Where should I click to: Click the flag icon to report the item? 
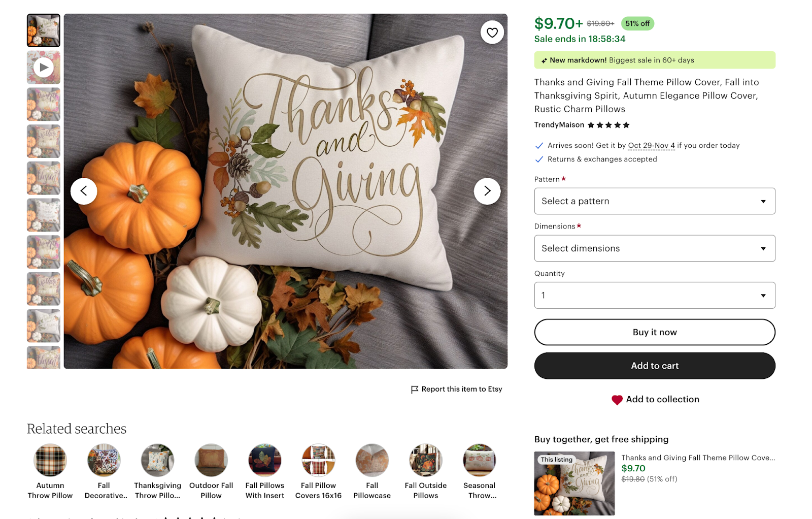(x=414, y=389)
